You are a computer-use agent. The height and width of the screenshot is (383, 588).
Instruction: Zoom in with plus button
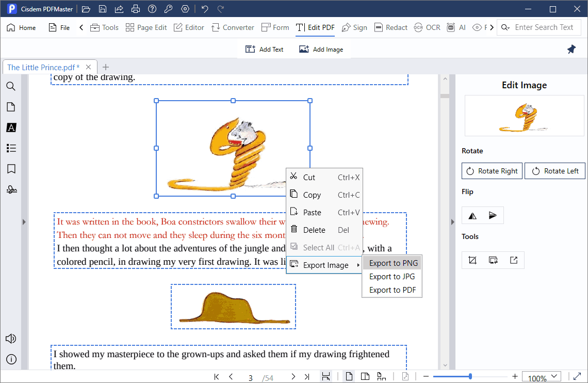pos(515,376)
